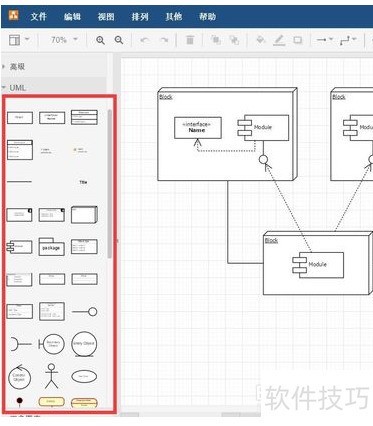
Task: Open the 文件 menu
Action: pyautogui.click(x=39, y=16)
